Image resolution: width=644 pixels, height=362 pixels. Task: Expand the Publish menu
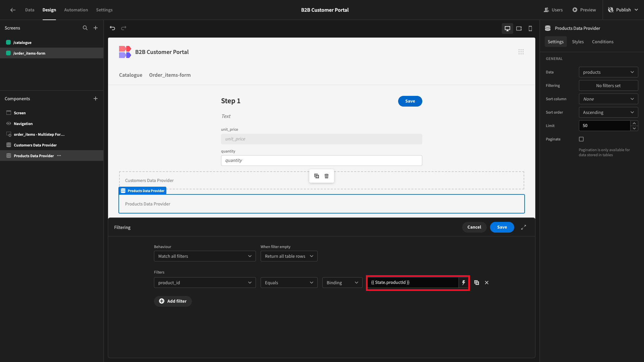click(x=624, y=10)
